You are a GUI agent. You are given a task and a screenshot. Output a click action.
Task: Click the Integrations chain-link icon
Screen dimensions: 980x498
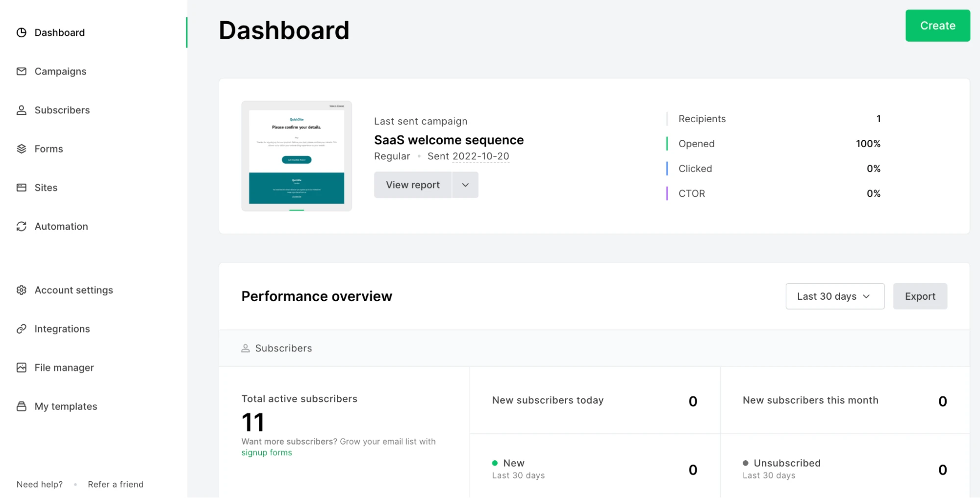21,329
